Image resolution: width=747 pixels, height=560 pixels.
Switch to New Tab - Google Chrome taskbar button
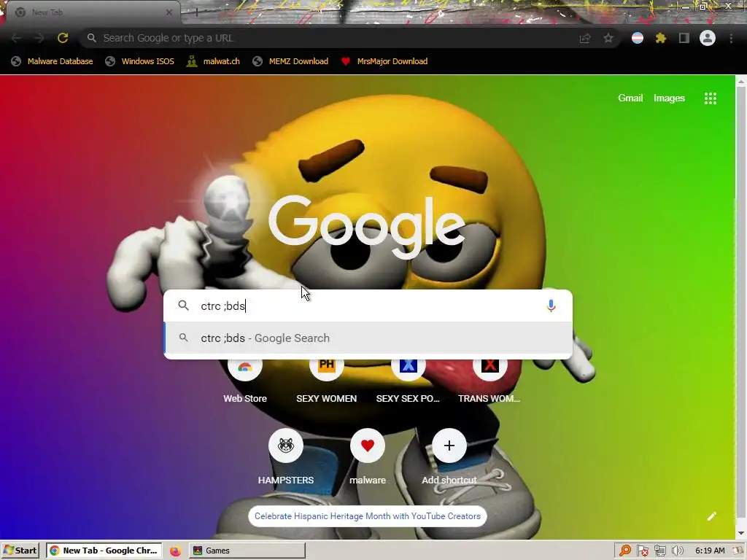tap(104, 551)
